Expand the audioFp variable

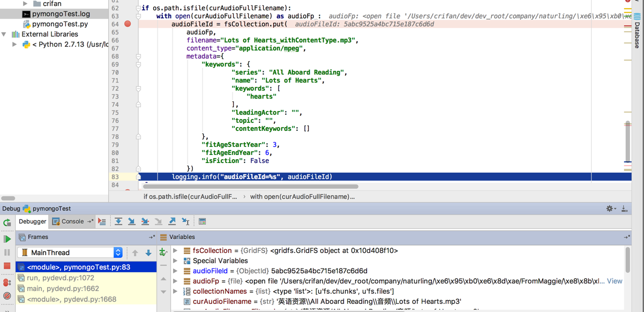coord(175,281)
